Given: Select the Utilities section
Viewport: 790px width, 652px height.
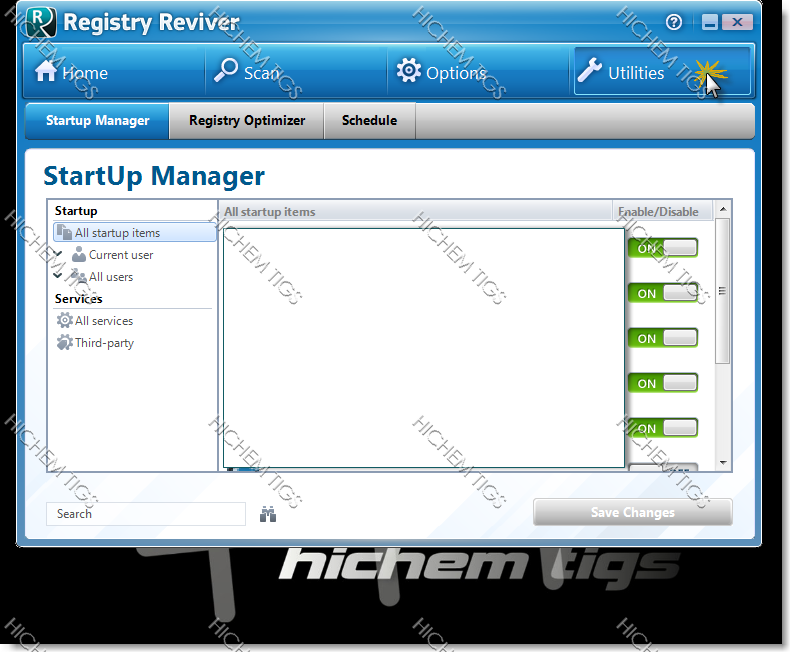Looking at the screenshot, I should pos(662,71).
